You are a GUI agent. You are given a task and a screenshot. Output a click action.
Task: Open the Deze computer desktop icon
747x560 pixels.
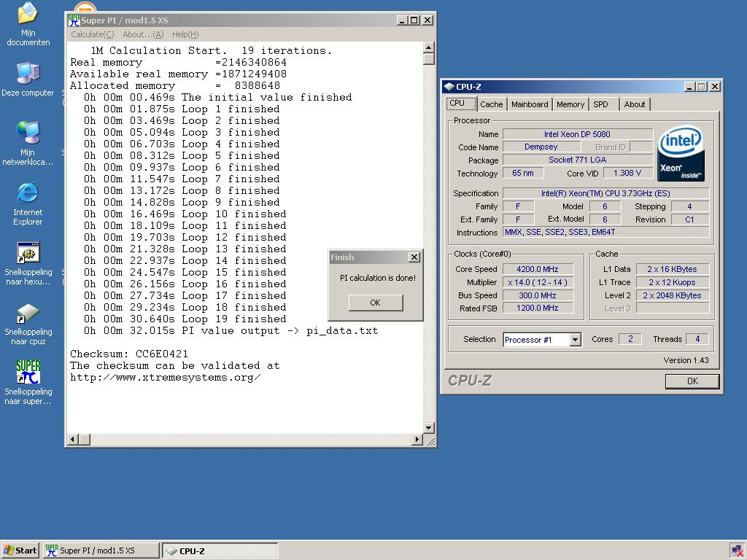pos(28,79)
